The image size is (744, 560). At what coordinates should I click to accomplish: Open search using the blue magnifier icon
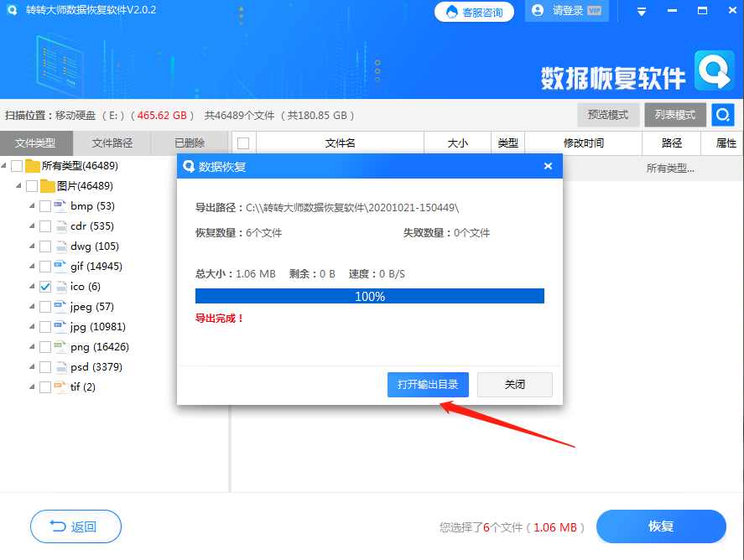(x=722, y=115)
